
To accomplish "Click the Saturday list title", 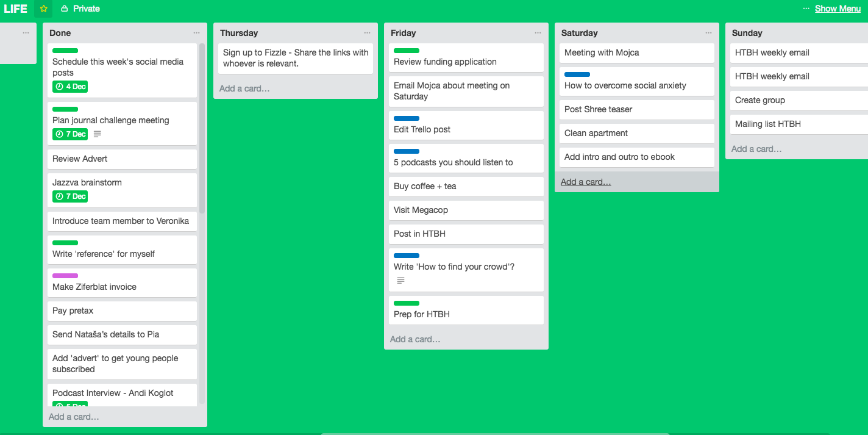I will click(x=579, y=33).
